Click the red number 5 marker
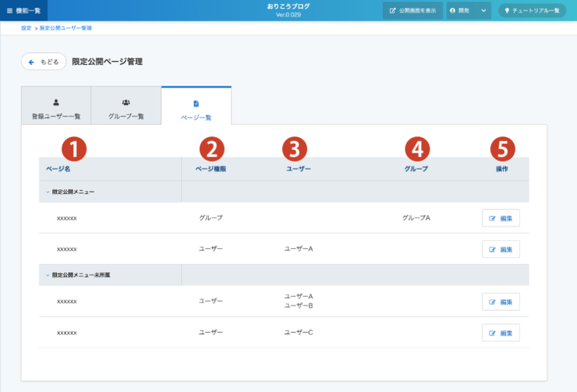 click(x=503, y=149)
